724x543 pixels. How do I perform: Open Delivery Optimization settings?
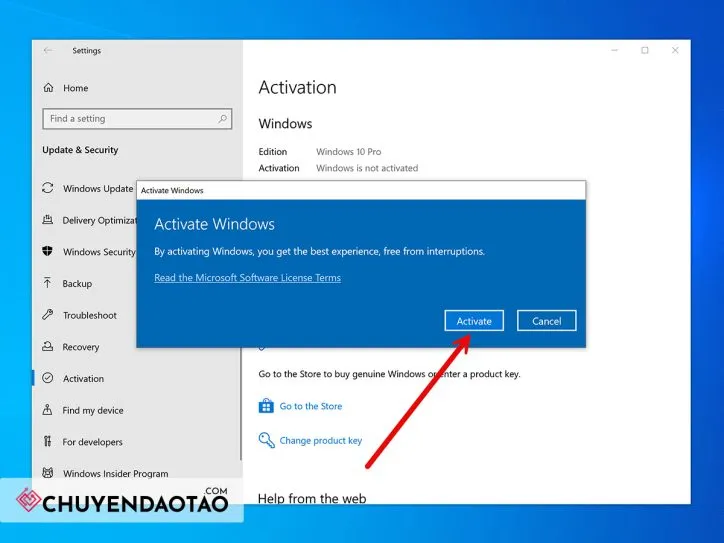100,220
